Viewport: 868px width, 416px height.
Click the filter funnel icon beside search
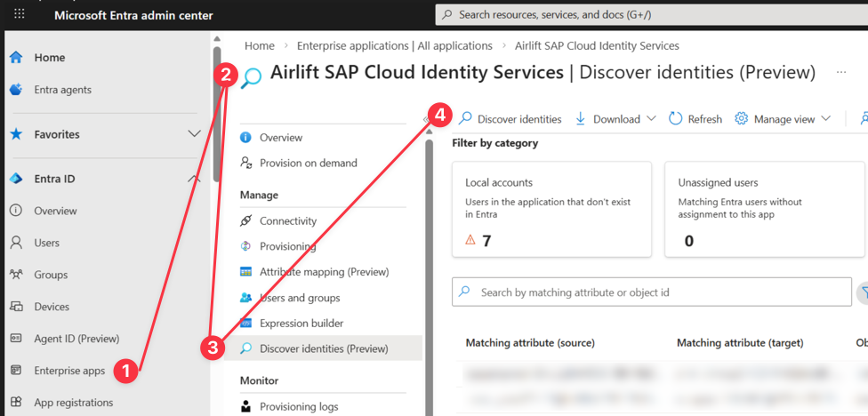point(863,292)
